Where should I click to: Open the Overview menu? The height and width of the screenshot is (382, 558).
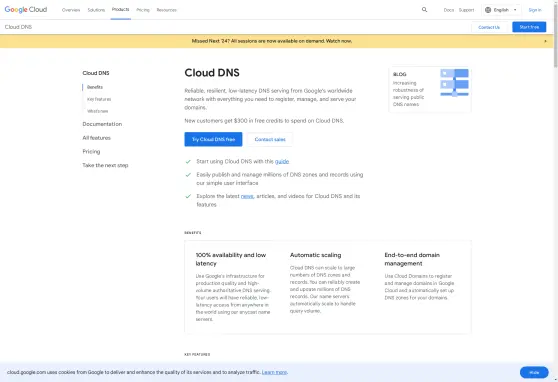point(71,10)
